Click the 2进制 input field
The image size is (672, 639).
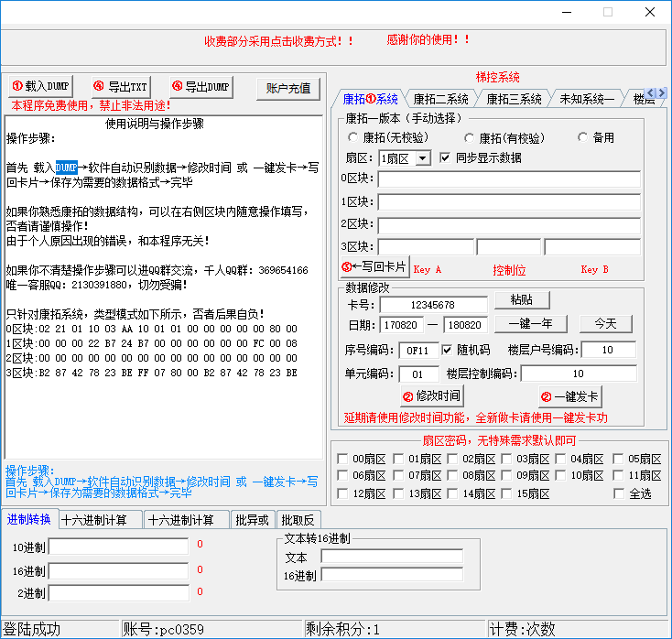point(119,593)
